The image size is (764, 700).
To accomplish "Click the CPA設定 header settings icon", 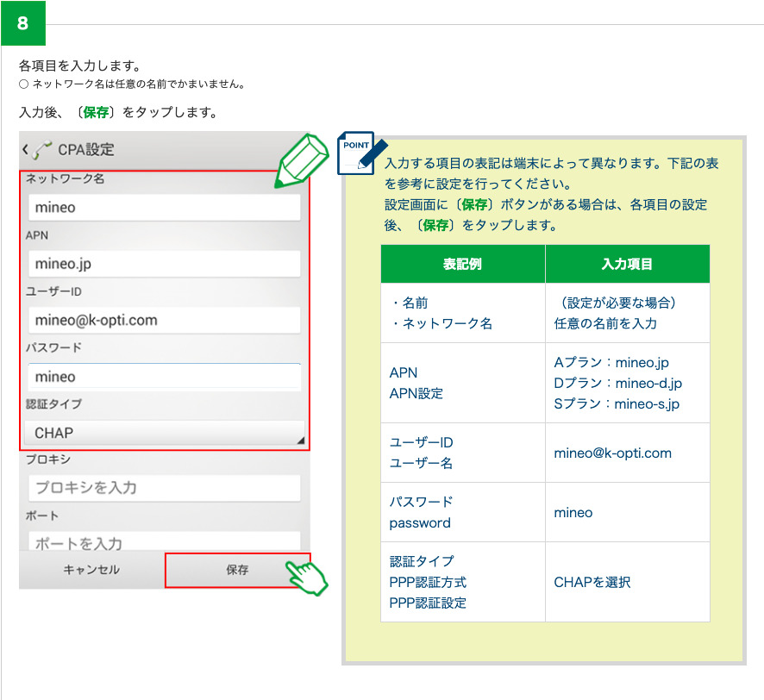I will click(x=42, y=149).
